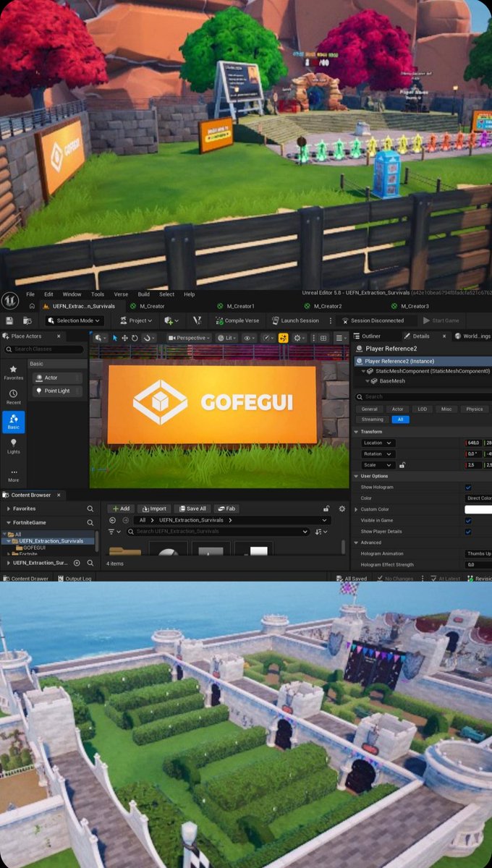Image resolution: width=492 pixels, height=868 pixels.
Task: Click the three-dot menu after Launch Session
Action: (x=331, y=320)
